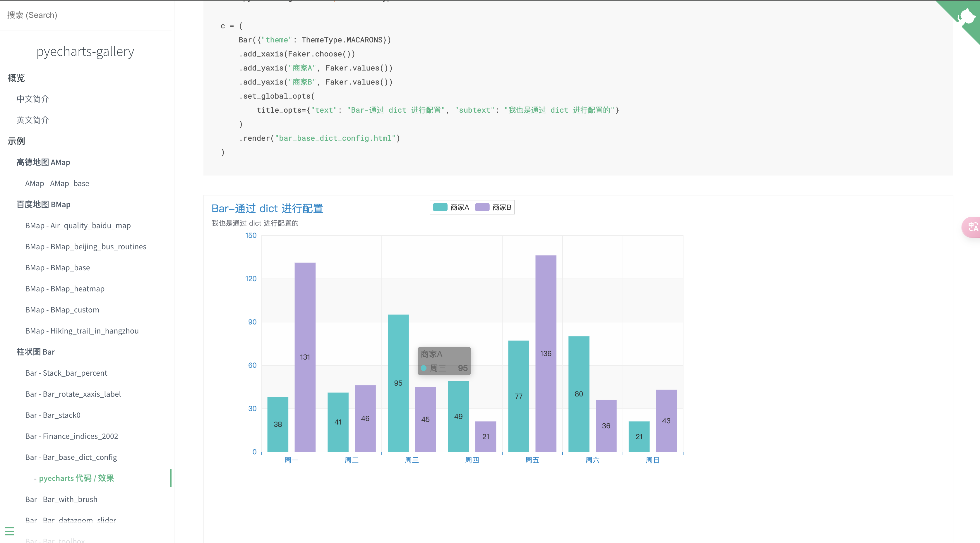
Task: Open the 中文简介 page
Action: tap(33, 99)
